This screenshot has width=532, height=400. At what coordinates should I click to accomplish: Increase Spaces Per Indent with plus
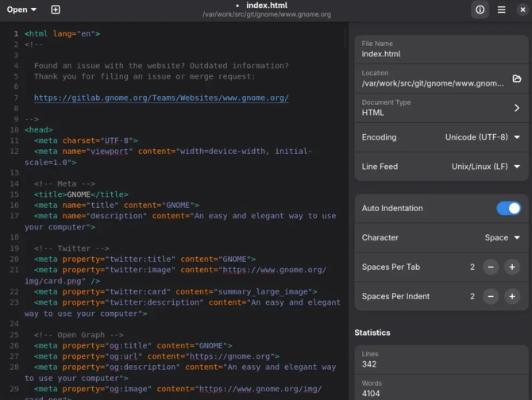tap(511, 297)
